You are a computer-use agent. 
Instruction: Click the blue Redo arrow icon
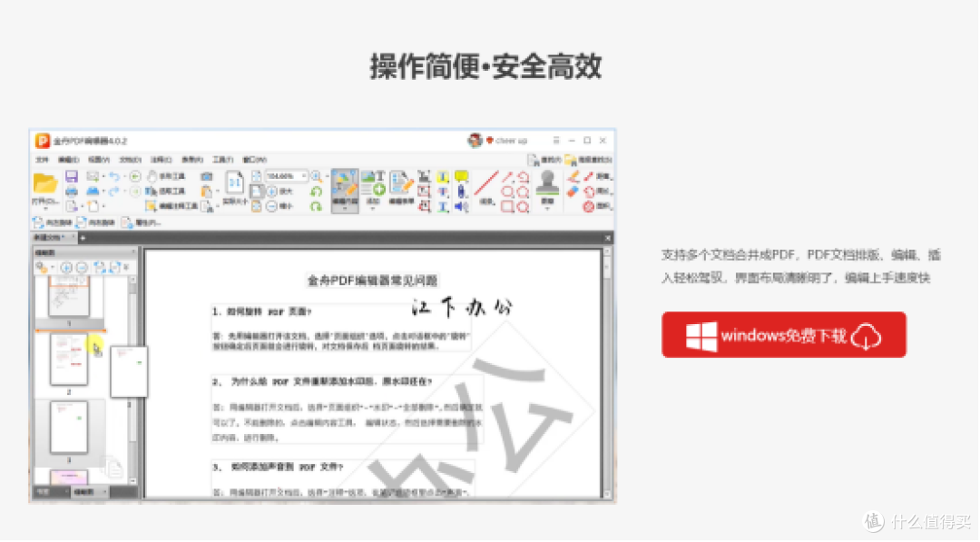pos(114,192)
